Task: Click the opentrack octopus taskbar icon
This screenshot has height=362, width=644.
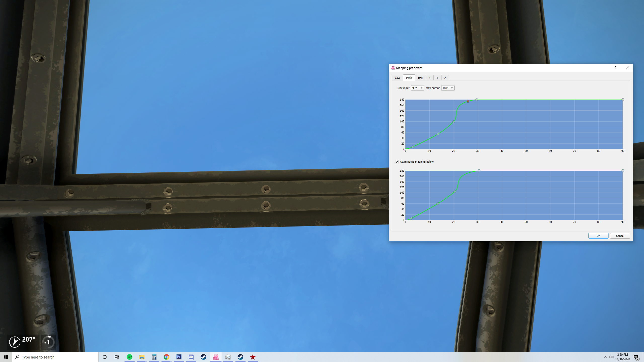Action: tap(216, 357)
